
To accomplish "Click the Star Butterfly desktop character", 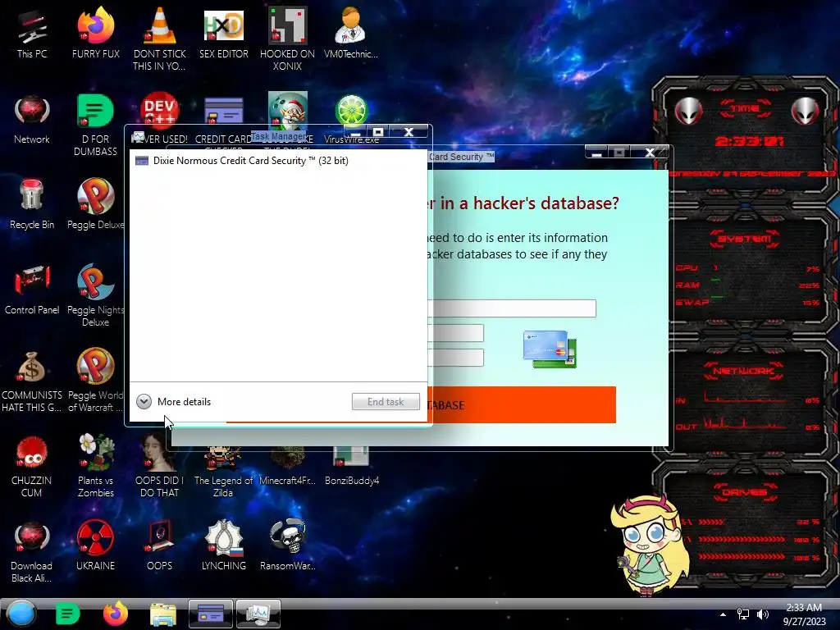I will click(x=650, y=546).
